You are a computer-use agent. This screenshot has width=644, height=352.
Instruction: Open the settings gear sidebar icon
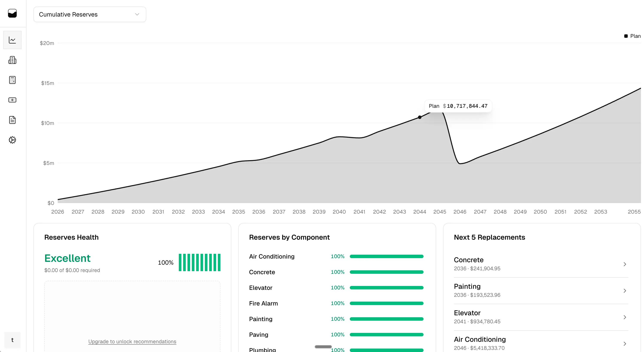(12, 140)
